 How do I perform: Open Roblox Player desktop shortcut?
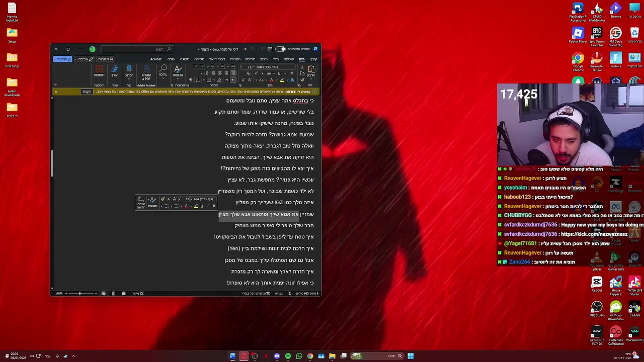point(578,35)
